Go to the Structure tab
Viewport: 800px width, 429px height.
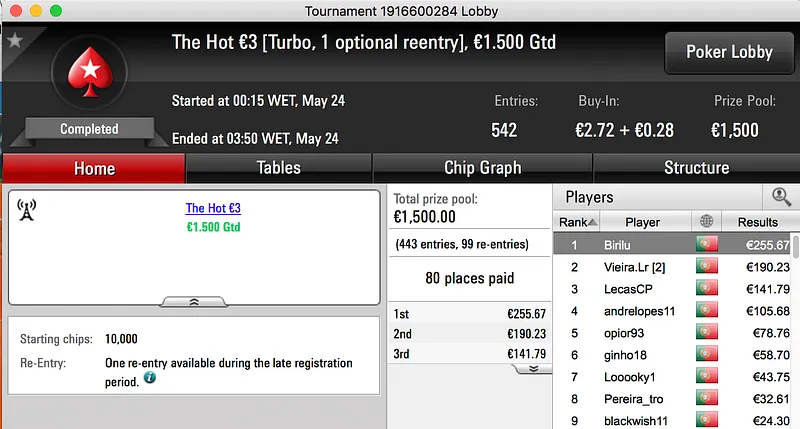point(696,168)
